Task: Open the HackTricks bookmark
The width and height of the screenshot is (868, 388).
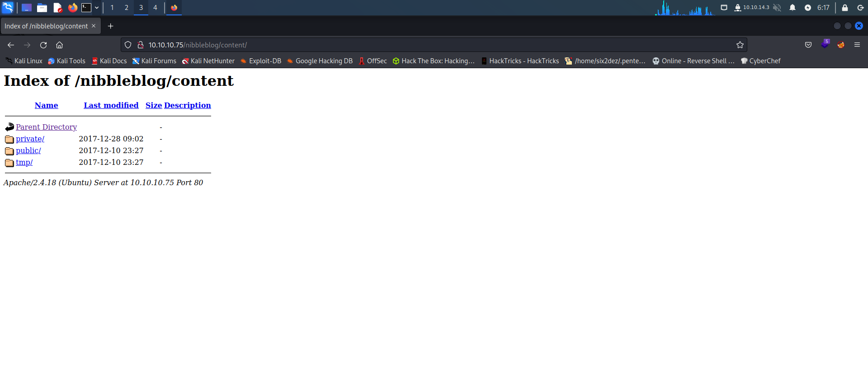Action: pyautogui.click(x=520, y=61)
